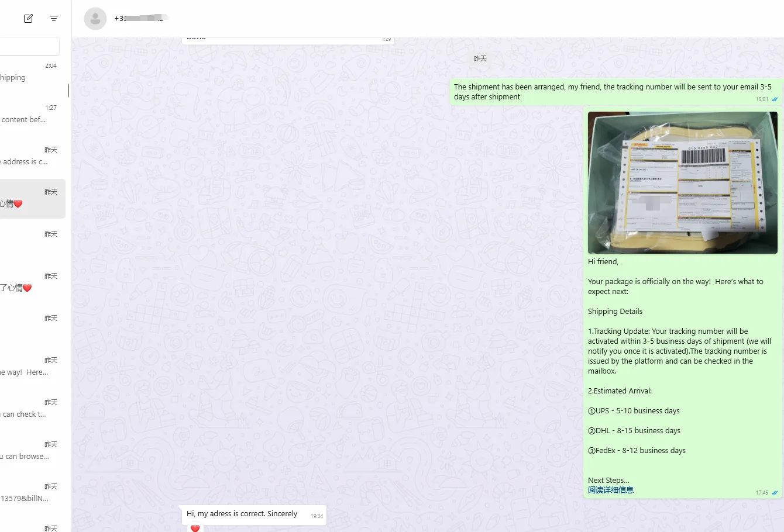
Task: Open chat preview '了心情❤'
Action: click(16, 288)
